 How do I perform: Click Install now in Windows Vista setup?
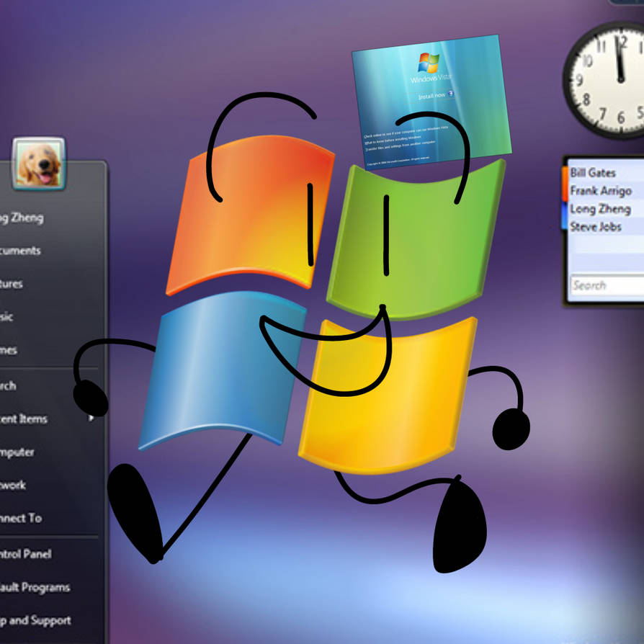(431, 96)
